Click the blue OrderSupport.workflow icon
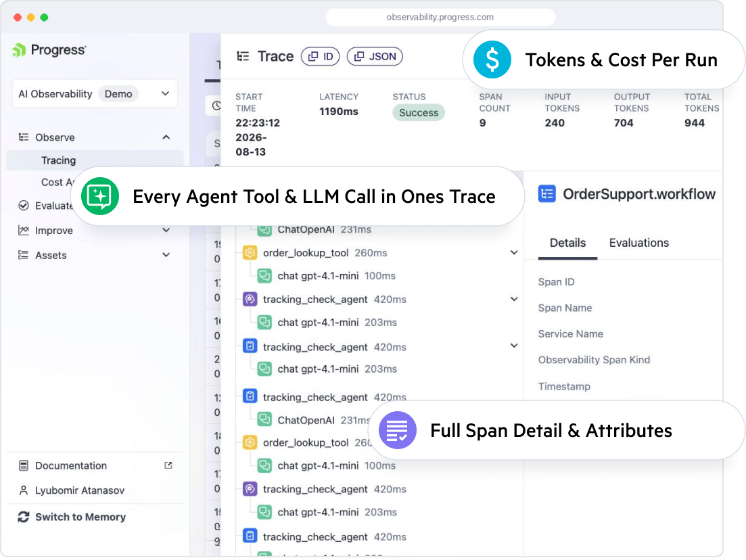 [x=546, y=193]
